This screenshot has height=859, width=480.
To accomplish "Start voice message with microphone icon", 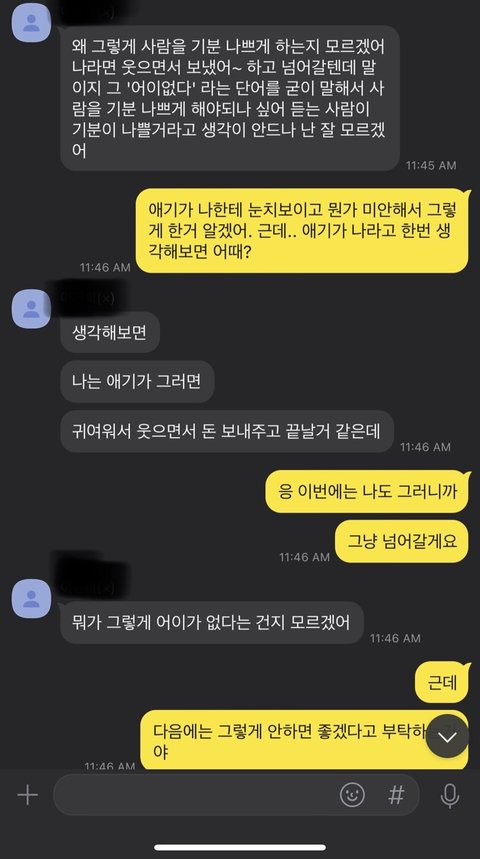I will click(x=450, y=795).
